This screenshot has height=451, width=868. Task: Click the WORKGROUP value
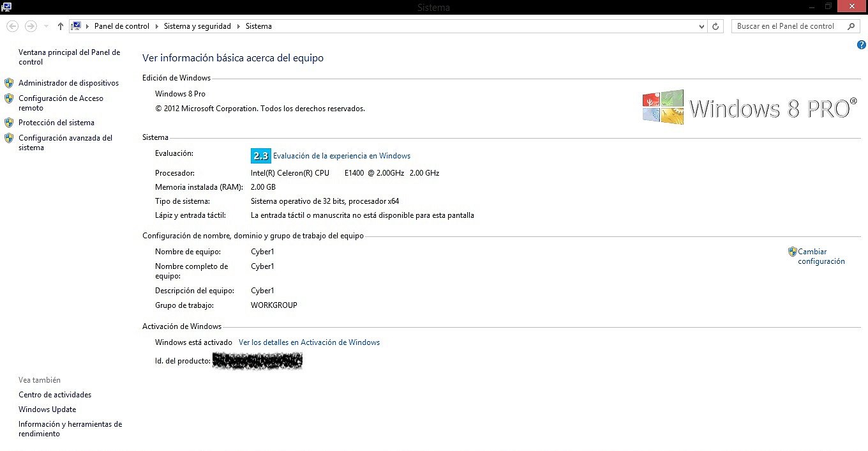point(274,305)
